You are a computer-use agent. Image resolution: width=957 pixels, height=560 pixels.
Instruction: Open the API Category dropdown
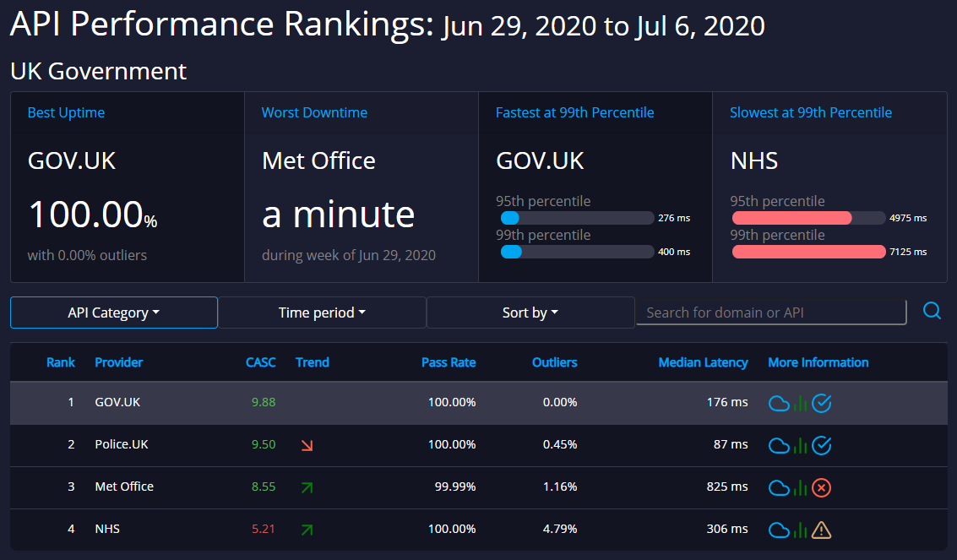(x=114, y=313)
